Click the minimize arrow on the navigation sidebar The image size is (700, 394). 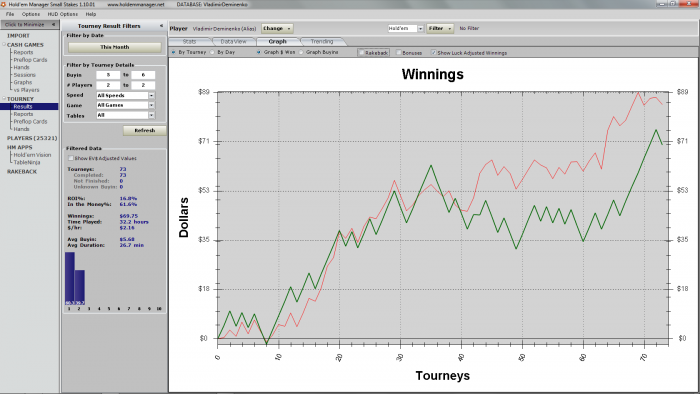(x=54, y=25)
